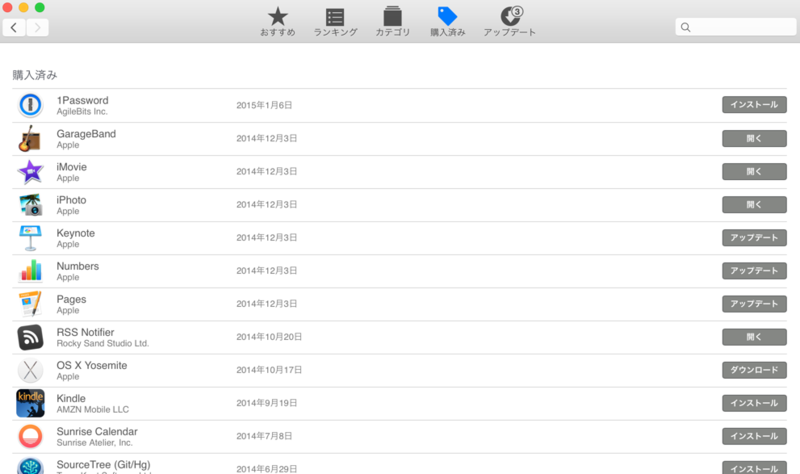800x474 pixels.
Task: Click the GarageBand app name
Action: point(86,134)
